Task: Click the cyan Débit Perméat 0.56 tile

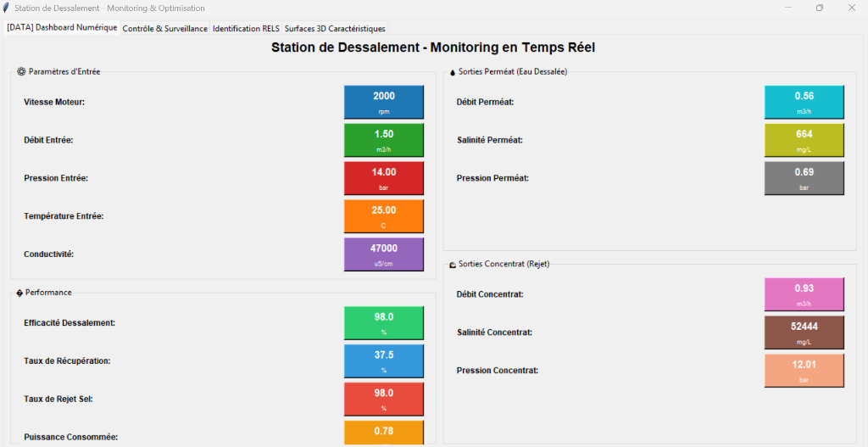Action: click(804, 102)
